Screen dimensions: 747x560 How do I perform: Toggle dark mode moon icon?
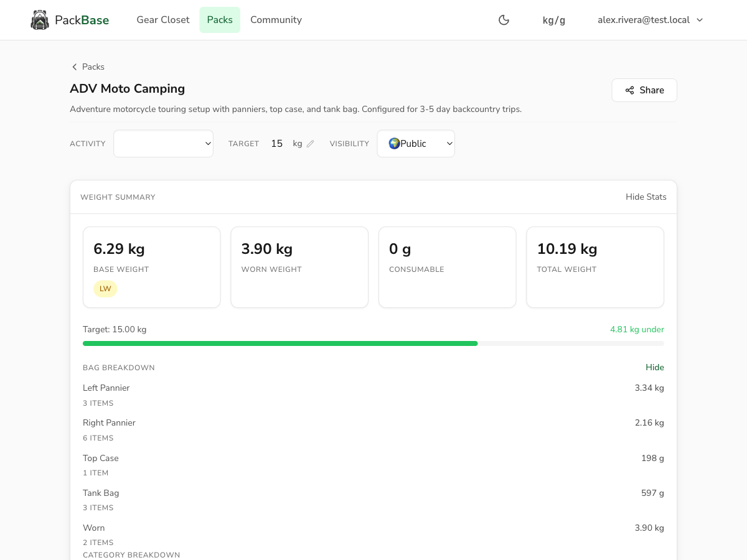pos(504,20)
